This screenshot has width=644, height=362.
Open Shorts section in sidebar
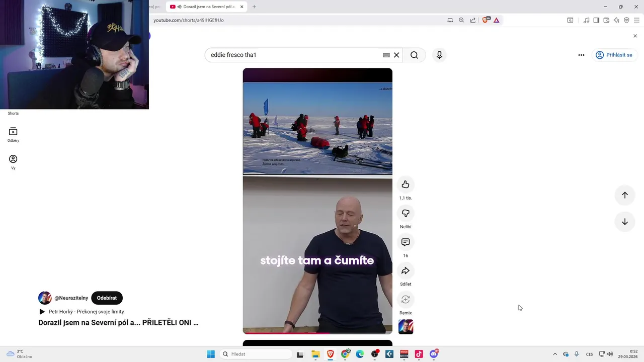pyautogui.click(x=13, y=113)
